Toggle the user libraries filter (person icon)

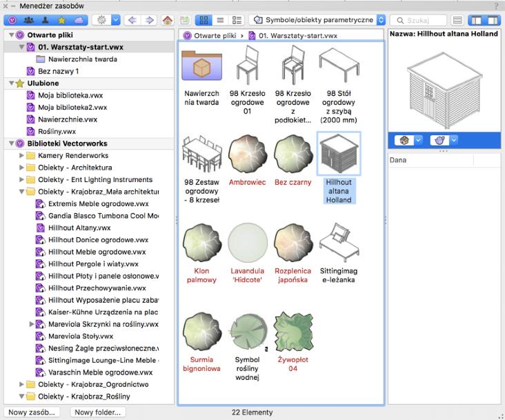click(46, 20)
